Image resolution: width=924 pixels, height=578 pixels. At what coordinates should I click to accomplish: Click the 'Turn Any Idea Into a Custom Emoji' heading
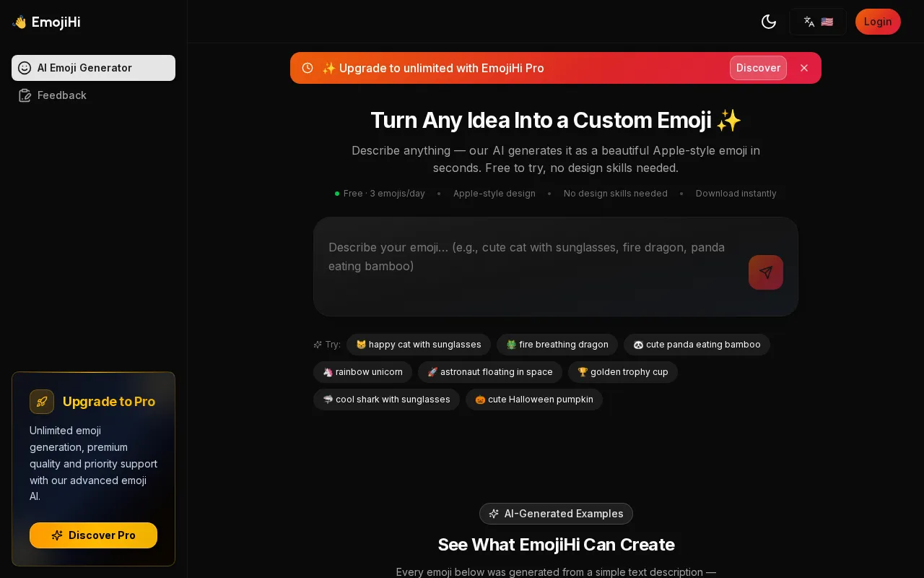(556, 120)
